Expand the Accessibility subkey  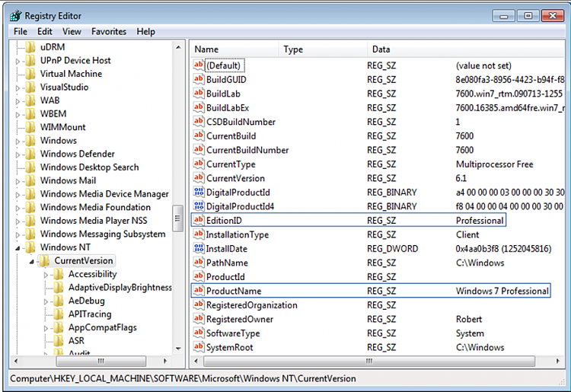46,275
